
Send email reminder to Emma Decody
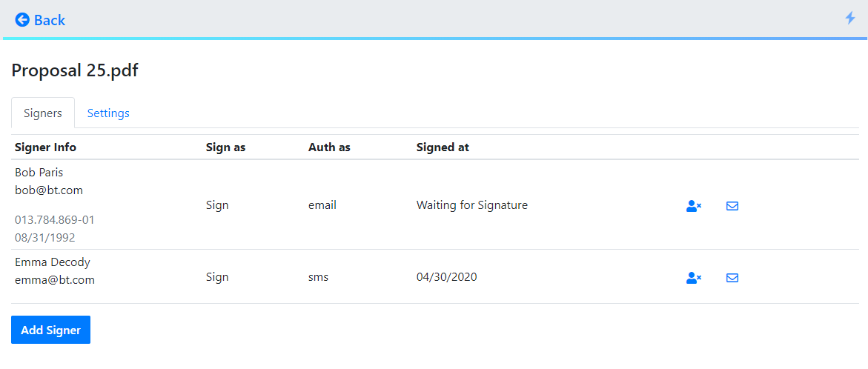coord(732,278)
